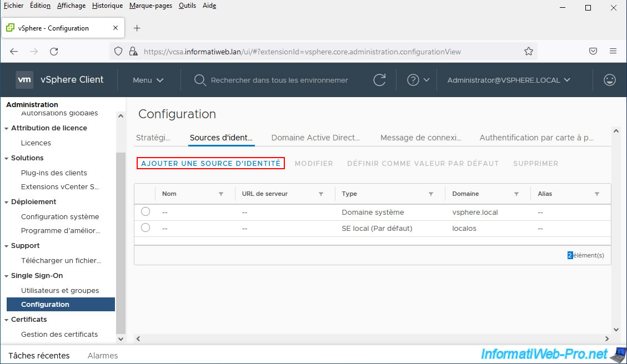
Task: Click the SUPPRIMER button
Action: (x=536, y=164)
